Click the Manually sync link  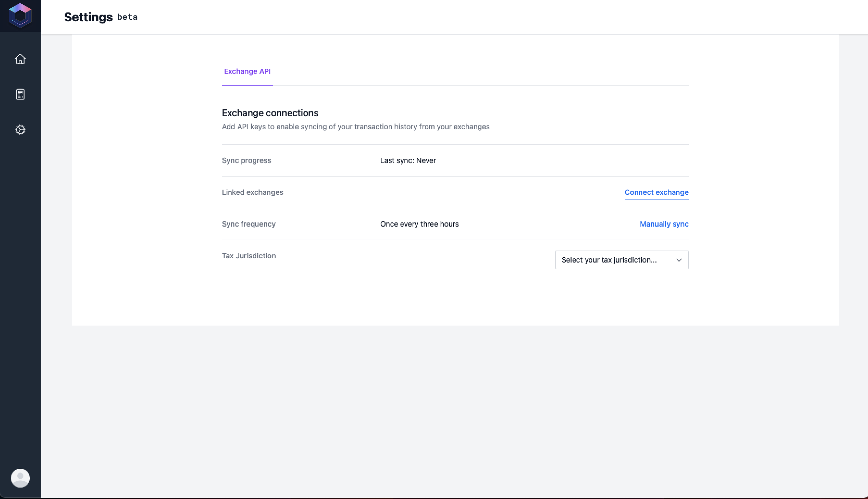pos(664,224)
